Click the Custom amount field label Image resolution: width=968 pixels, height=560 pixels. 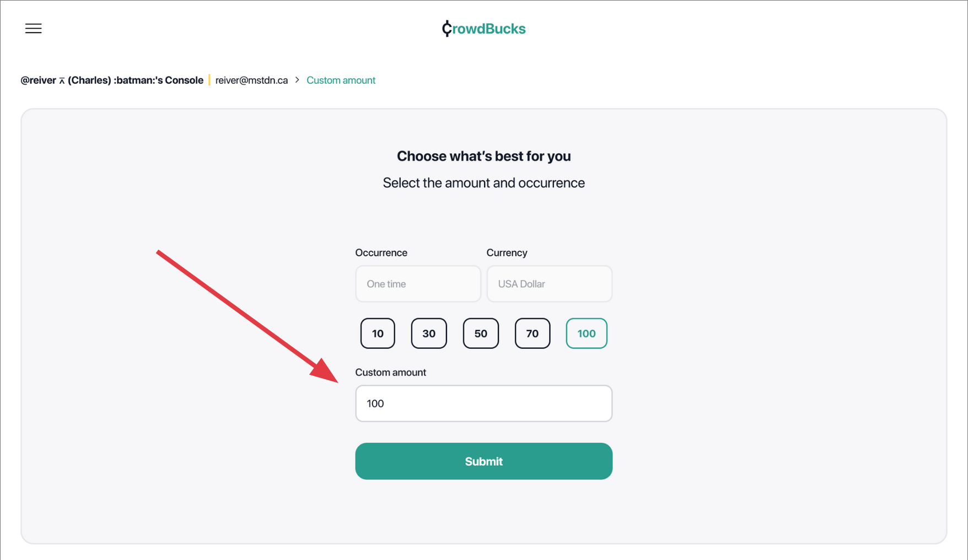click(390, 373)
